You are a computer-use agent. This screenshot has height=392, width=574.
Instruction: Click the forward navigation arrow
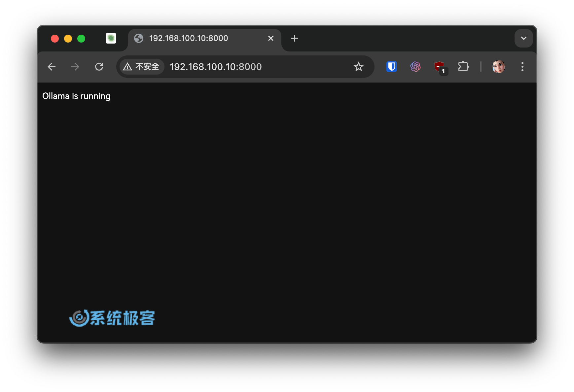point(75,67)
